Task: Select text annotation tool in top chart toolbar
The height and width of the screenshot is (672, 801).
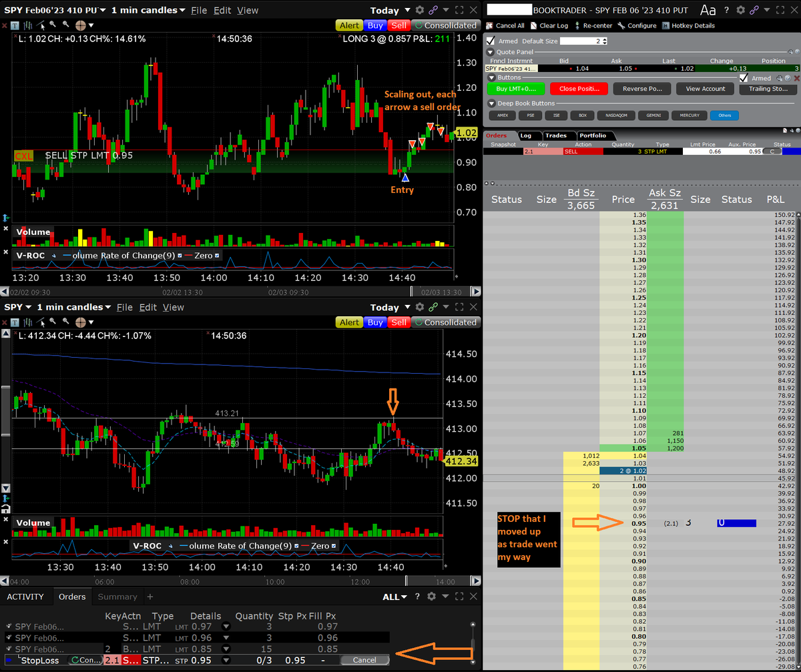Action: pyautogui.click(x=15, y=25)
